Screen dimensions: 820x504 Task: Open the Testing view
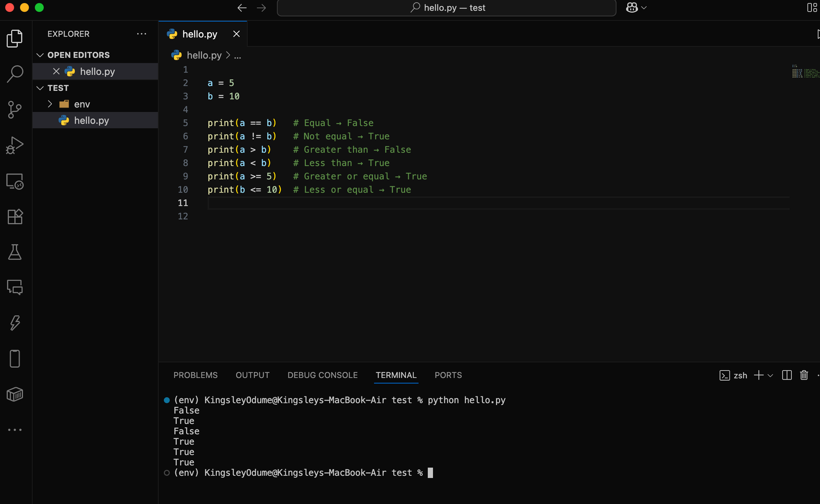(15, 251)
